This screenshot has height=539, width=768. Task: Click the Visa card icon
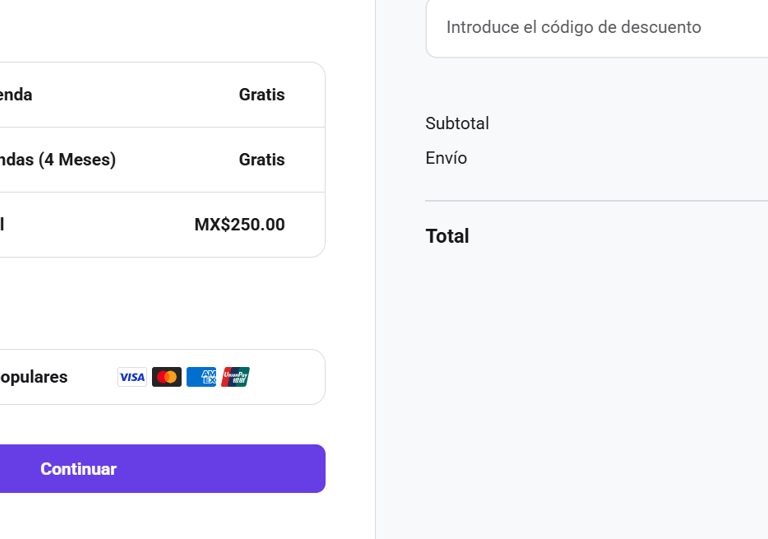click(x=132, y=377)
